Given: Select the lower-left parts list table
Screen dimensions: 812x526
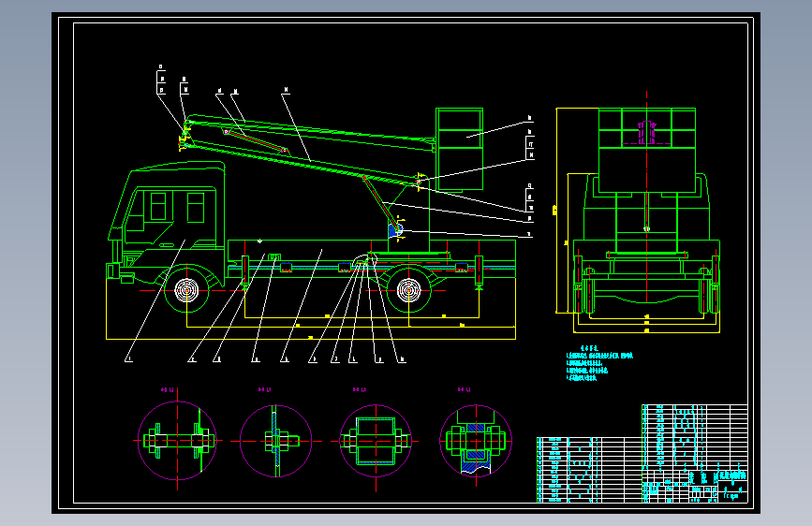Looking at the screenshot, I should tap(589, 470).
